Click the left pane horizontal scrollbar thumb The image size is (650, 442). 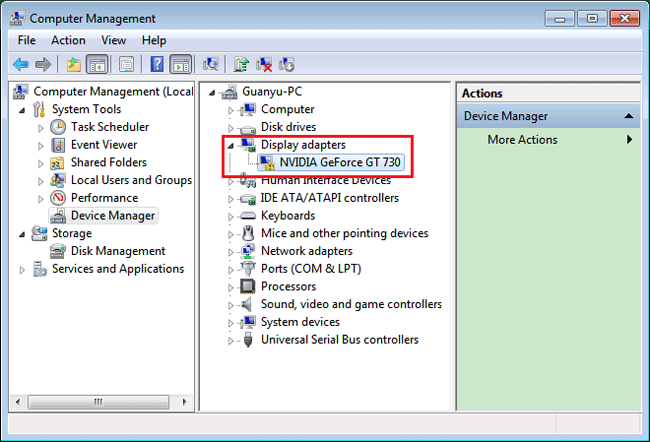pos(98,402)
